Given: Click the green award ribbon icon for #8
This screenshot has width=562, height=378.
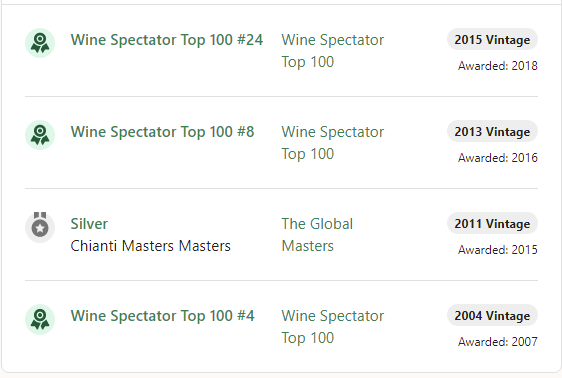Looking at the screenshot, I should (40, 135).
